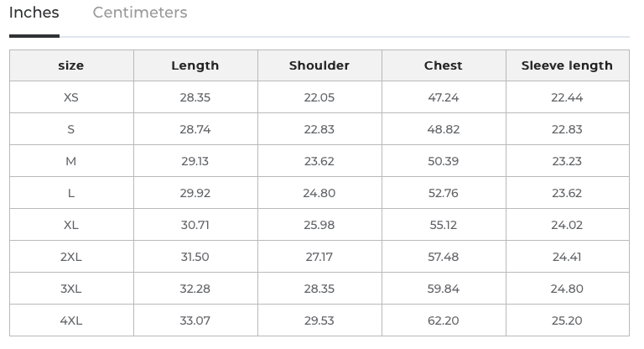The image size is (644, 349).
Task: Select the XS size row label
Action: (71, 97)
